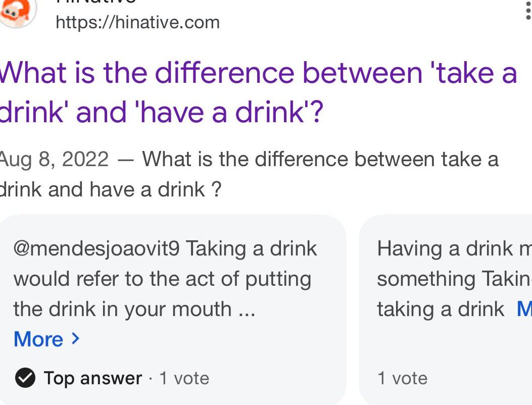Click the 'Top answer' label

[x=92, y=378]
